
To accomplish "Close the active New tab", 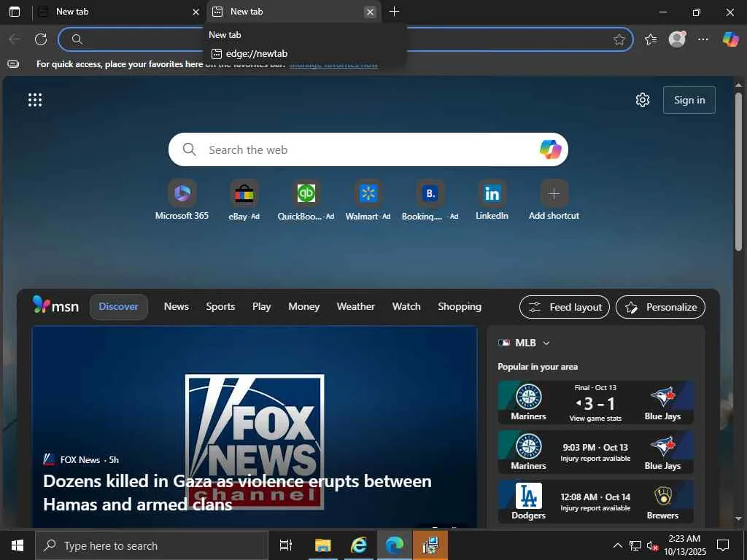I will click(370, 12).
